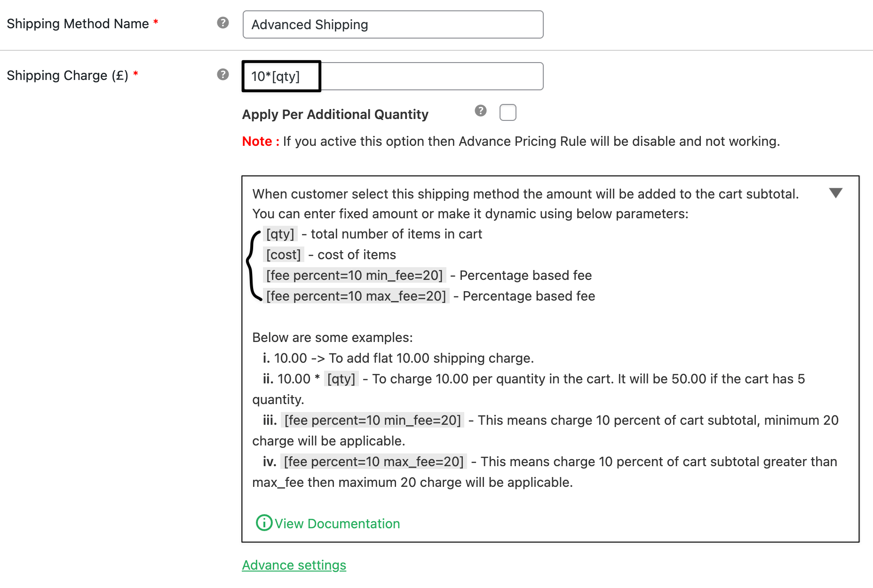Click 'Below are some examples:' text
The width and height of the screenshot is (873, 588).
click(333, 337)
